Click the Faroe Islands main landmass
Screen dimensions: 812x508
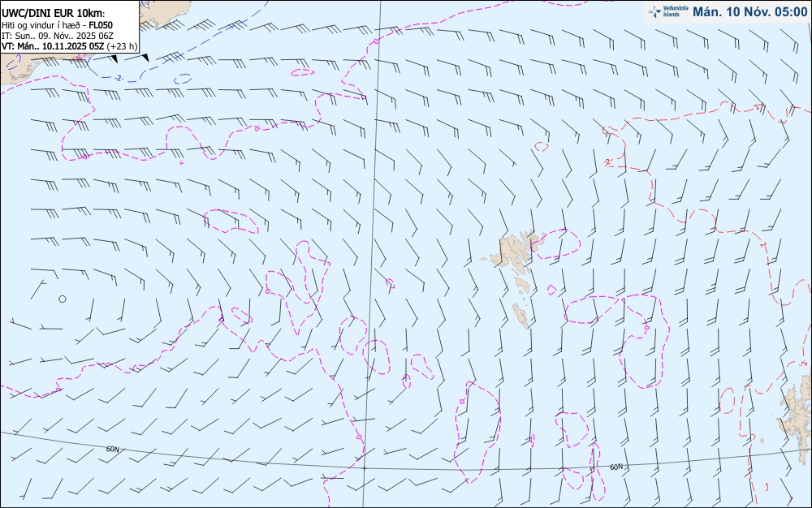[516, 251]
